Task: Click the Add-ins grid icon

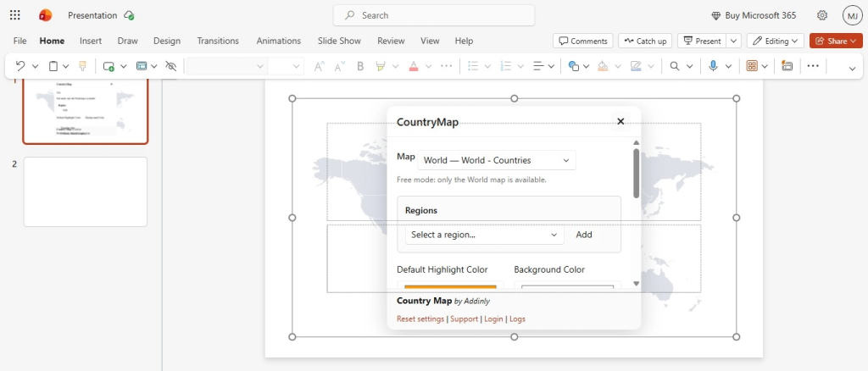Action: [x=752, y=66]
